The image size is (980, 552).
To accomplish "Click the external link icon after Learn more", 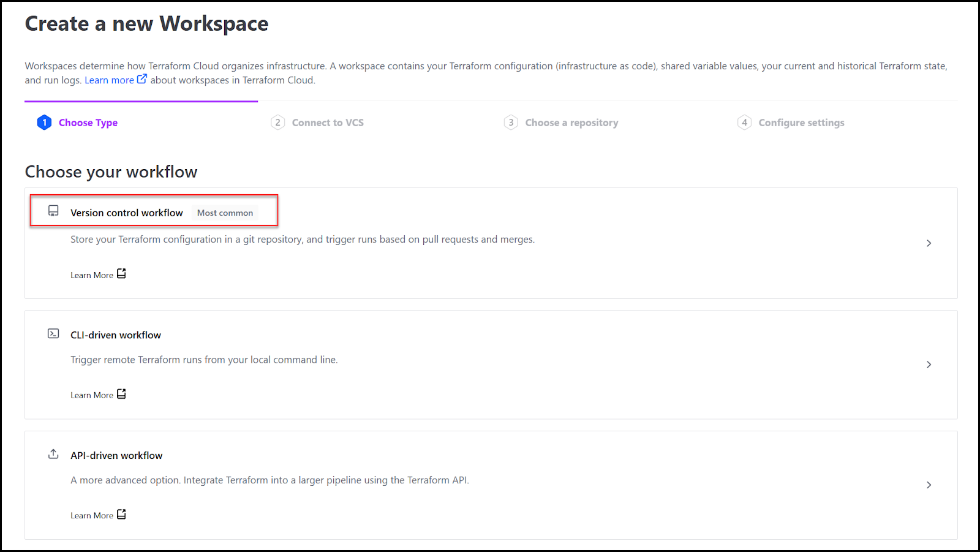I will [142, 78].
